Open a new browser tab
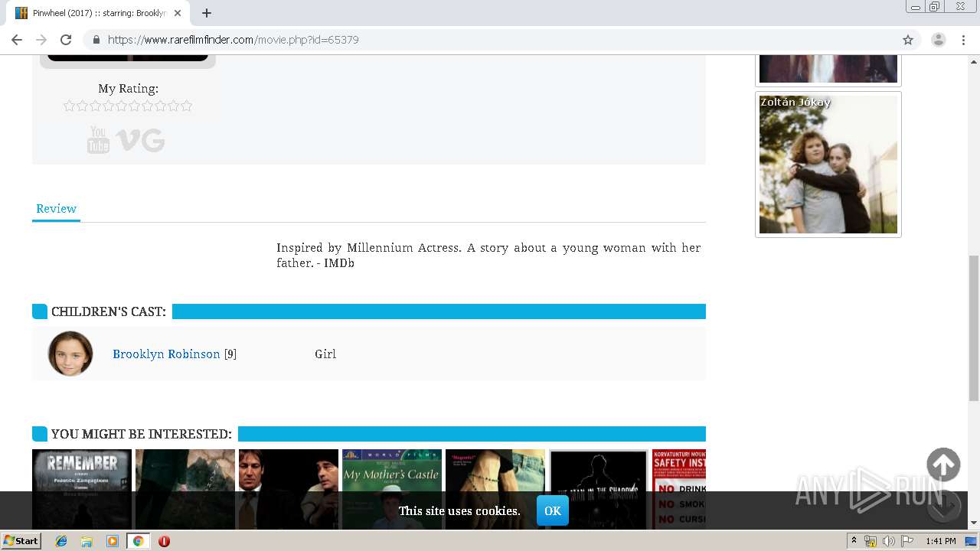This screenshot has height=551, width=980. coord(207,13)
